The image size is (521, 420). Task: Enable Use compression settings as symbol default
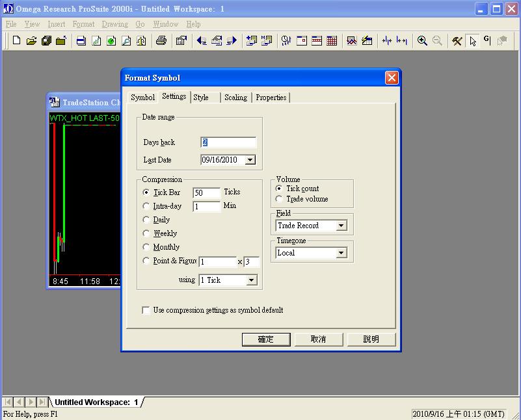point(146,310)
